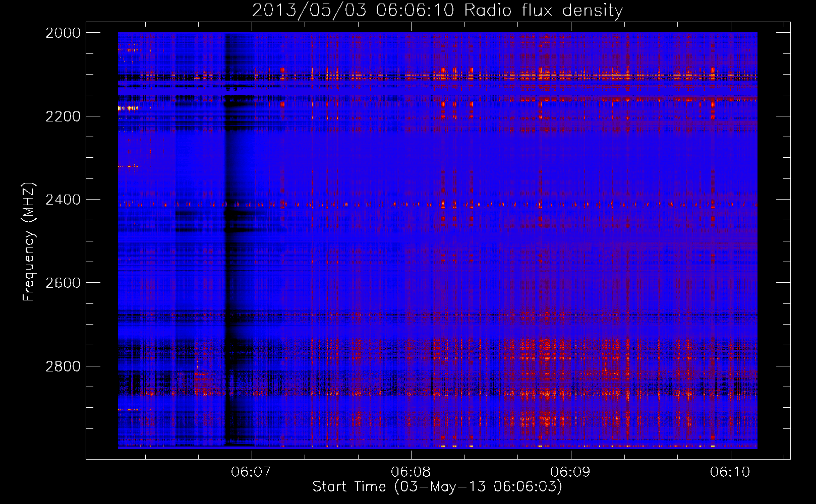Click the 2600 frequency axis label
The height and width of the screenshot is (504, 816).
pos(63,283)
